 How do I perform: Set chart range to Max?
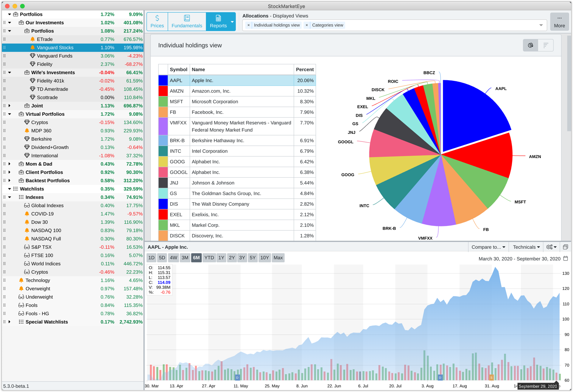(x=278, y=258)
